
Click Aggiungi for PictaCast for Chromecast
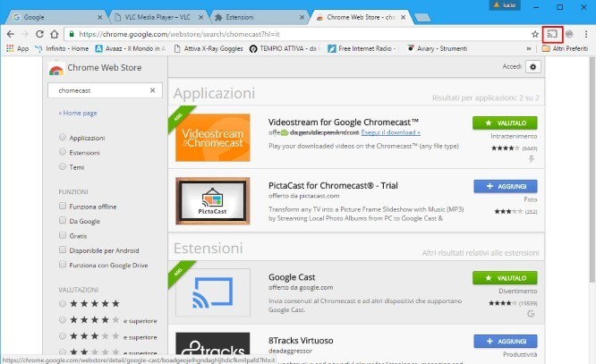[505, 186]
